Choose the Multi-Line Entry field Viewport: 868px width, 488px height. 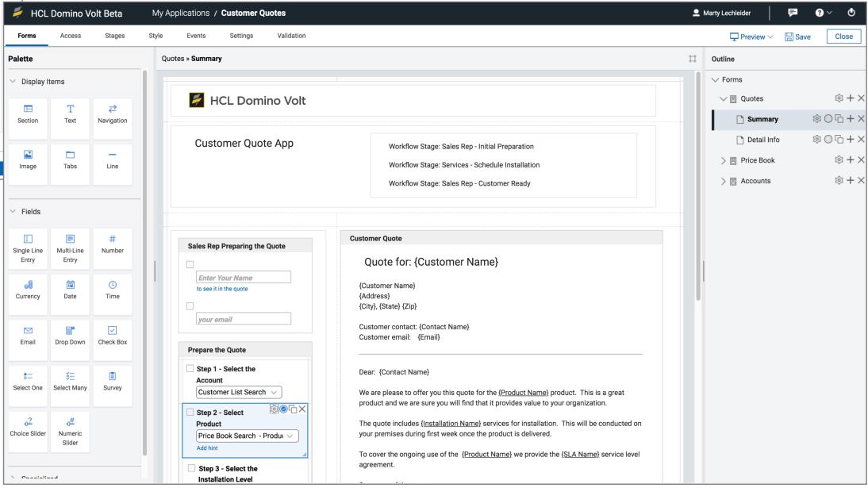pyautogui.click(x=71, y=248)
